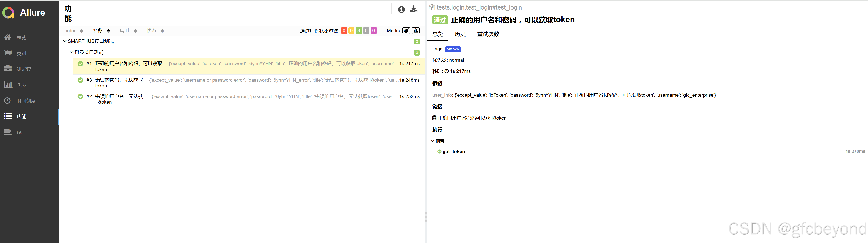Switch to the 重试次数 tab
Image resolution: width=868 pixels, height=243 pixels.
488,34
